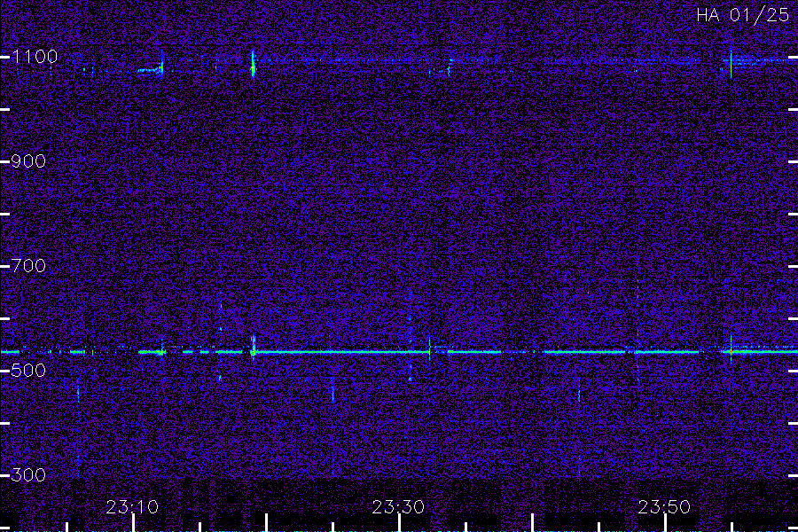Click the 23:50 time axis label
Screen dimensions: 798x532
(x=664, y=507)
